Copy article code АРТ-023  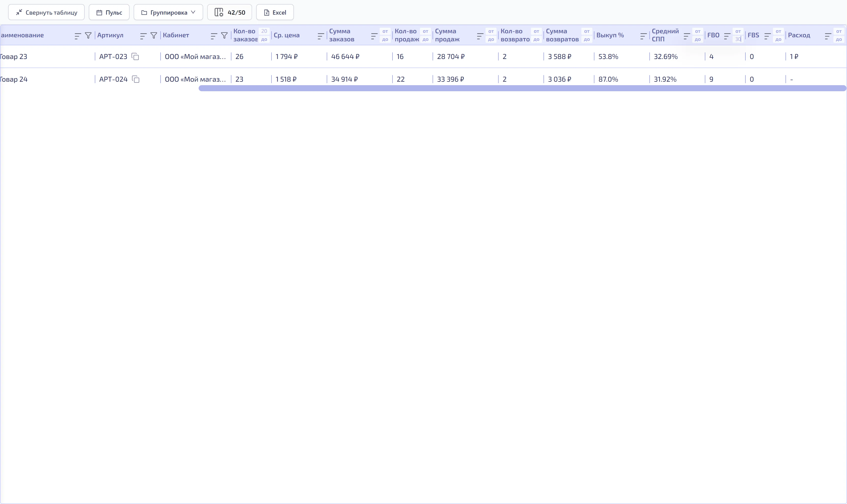click(135, 56)
